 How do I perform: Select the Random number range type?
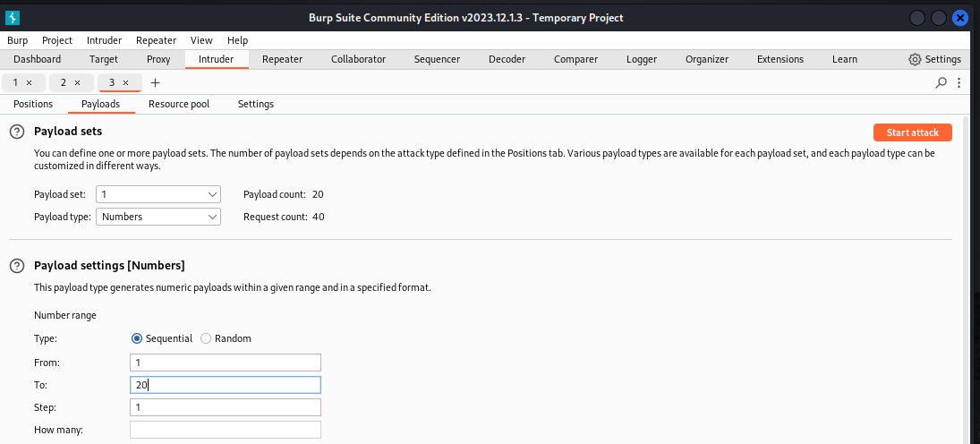click(x=206, y=338)
